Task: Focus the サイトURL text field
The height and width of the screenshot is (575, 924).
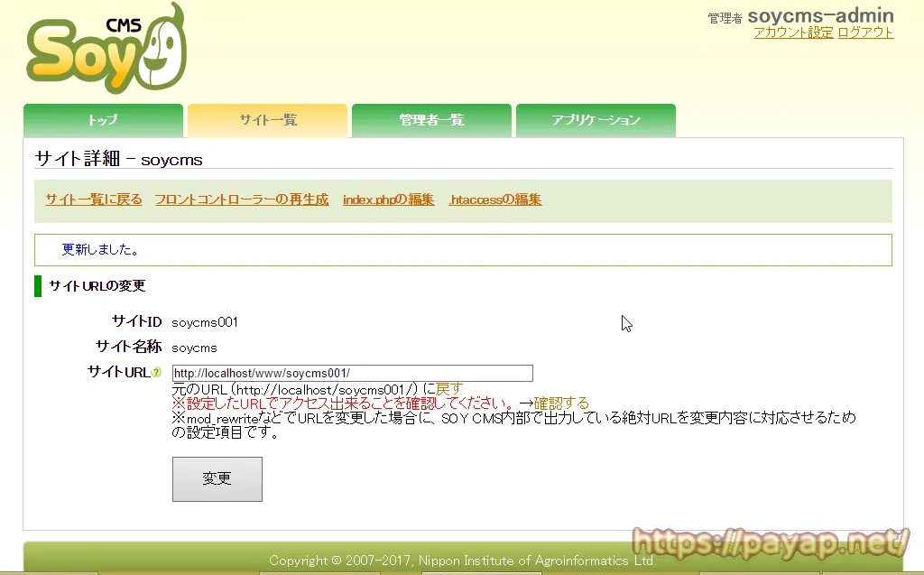Action: click(352, 374)
